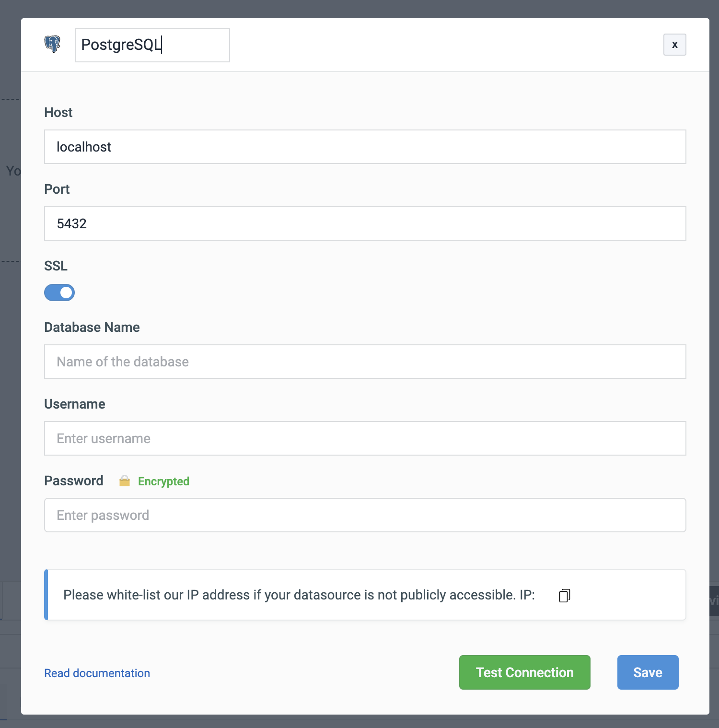Image resolution: width=719 pixels, height=728 pixels.
Task: Click the Password label
Action: (x=74, y=481)
